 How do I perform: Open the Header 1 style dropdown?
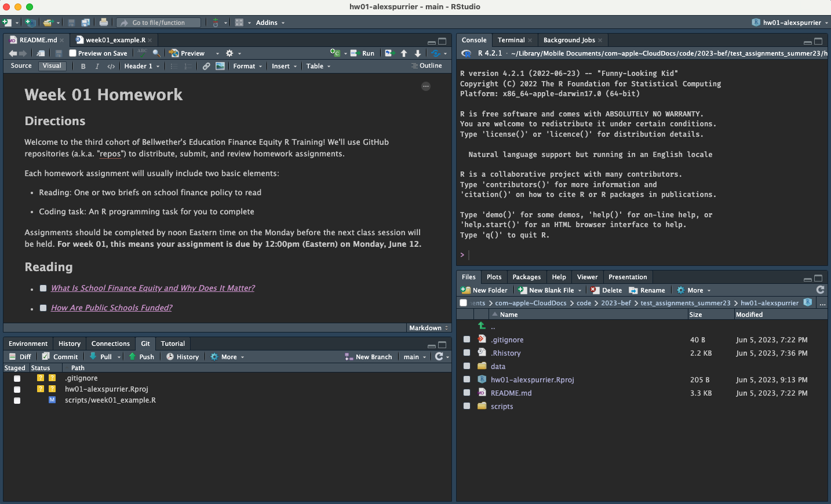point(141,66)
